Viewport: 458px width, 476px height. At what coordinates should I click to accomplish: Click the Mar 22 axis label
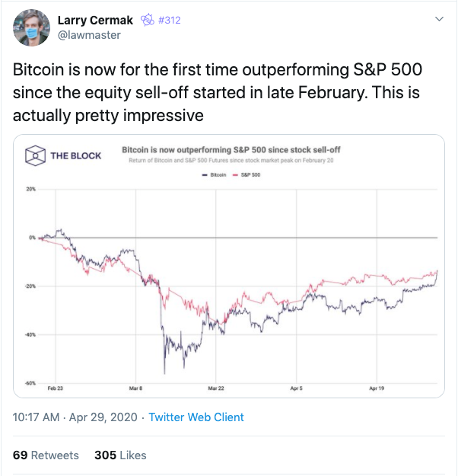point(216,388)
